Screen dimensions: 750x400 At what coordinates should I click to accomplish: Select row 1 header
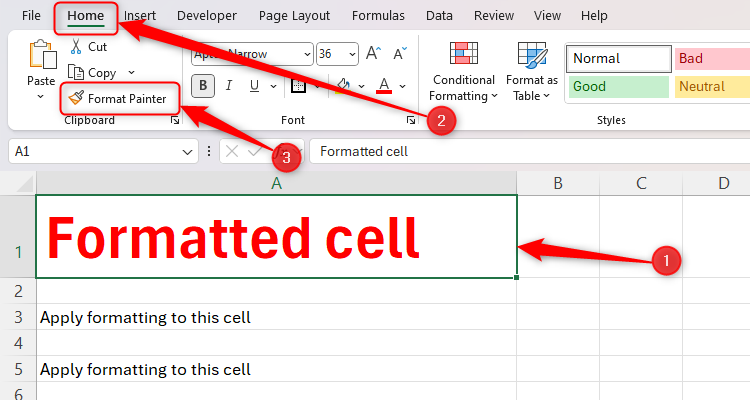(18, 236)
